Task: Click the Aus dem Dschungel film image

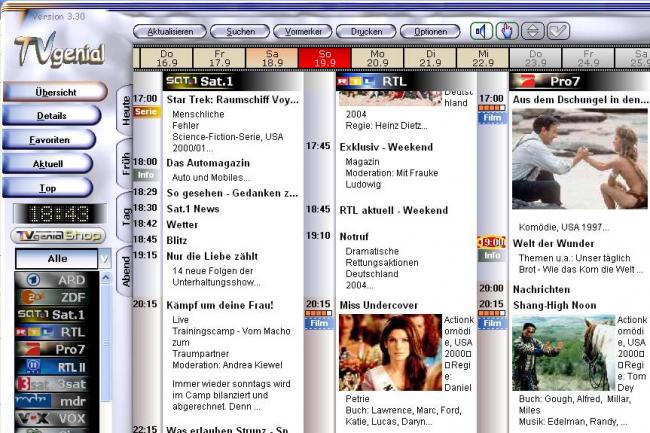Action: [x=580, y=159]
